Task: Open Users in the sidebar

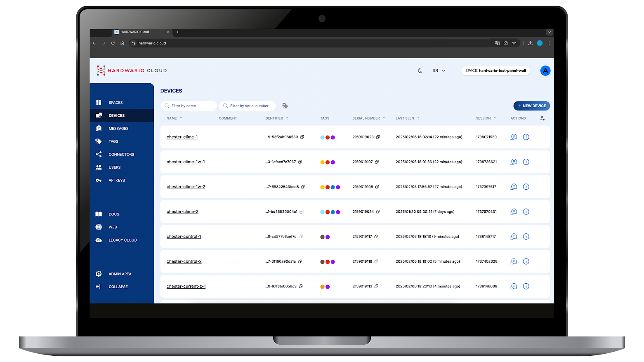Action: click(122, 167)
